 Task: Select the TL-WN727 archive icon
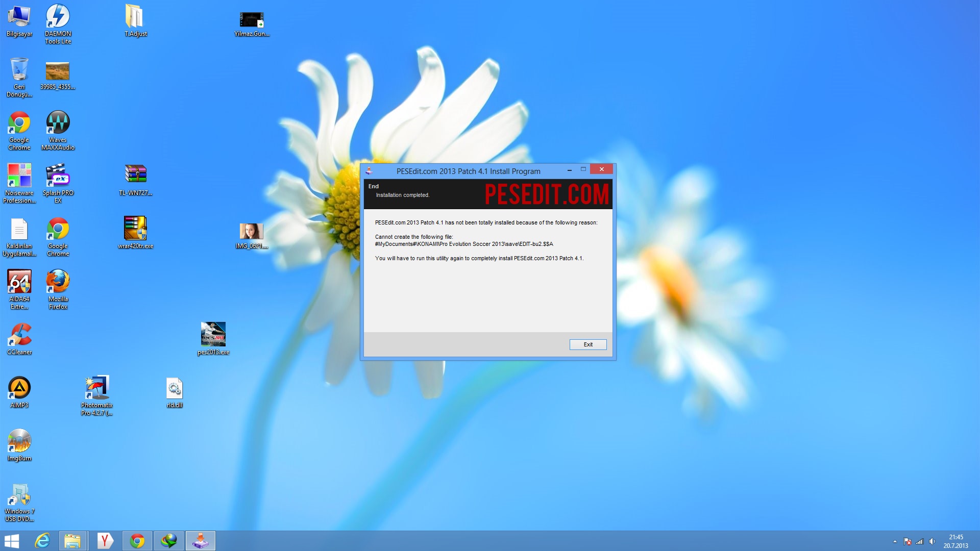pyautogui.click(x=135, y=180)
